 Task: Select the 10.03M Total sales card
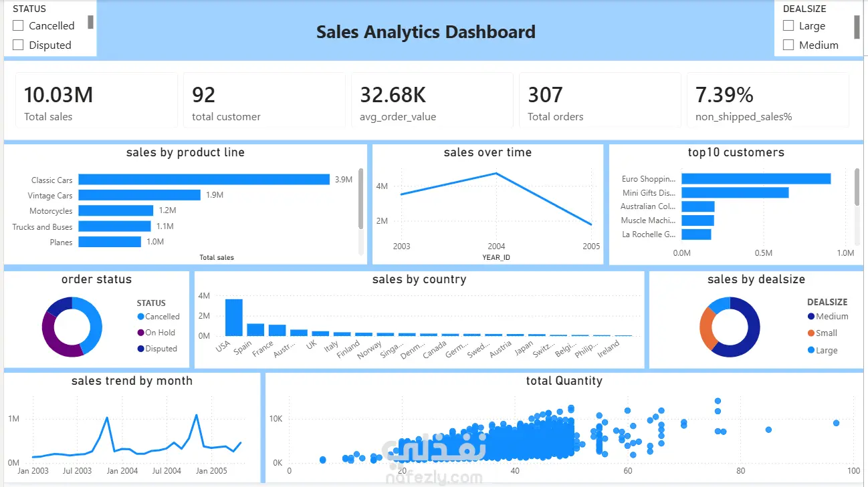click(96, 100)
